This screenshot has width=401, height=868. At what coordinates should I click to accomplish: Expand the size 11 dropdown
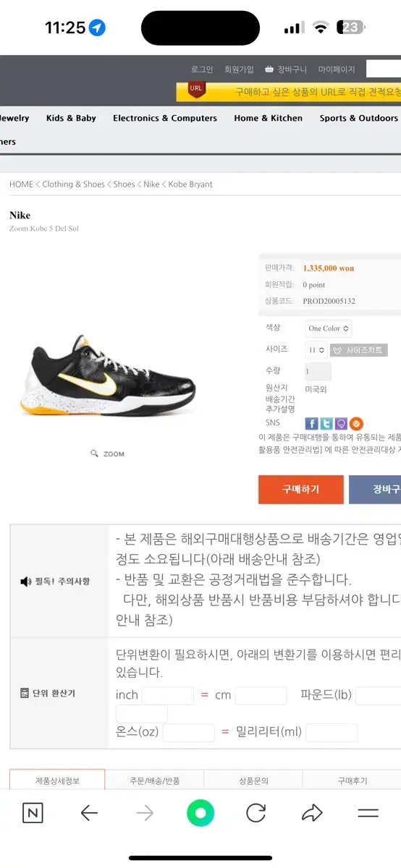point(316,350)
